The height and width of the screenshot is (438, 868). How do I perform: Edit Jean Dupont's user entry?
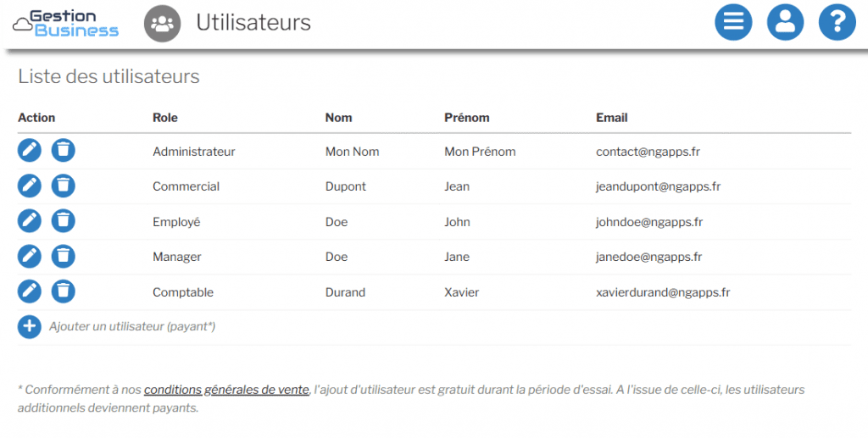pyautogui.click(x=30, y=186)
